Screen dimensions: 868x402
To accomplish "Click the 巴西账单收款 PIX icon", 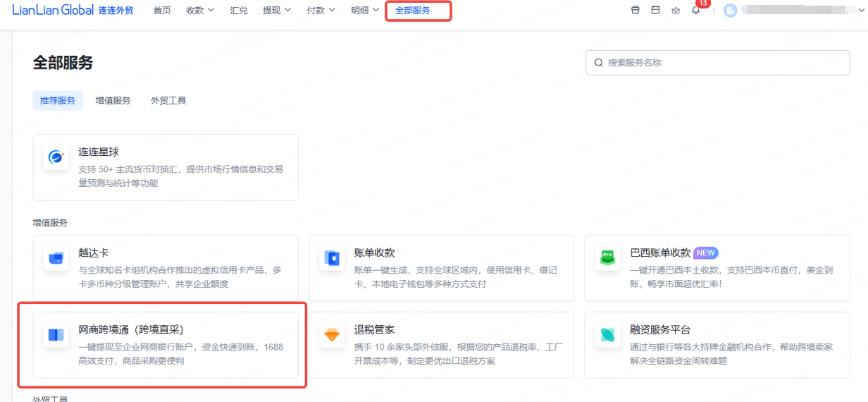I will tap(607, 258).
